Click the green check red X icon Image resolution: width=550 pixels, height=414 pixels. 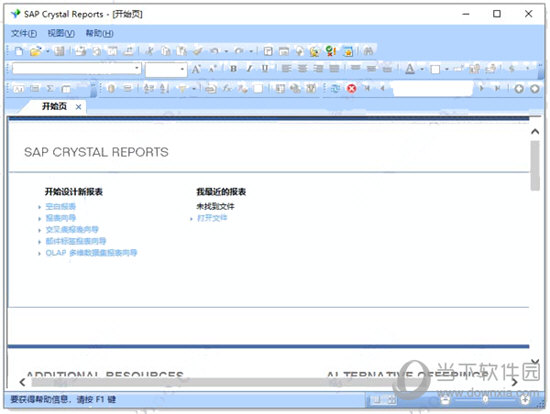click(x=331, y=51)
